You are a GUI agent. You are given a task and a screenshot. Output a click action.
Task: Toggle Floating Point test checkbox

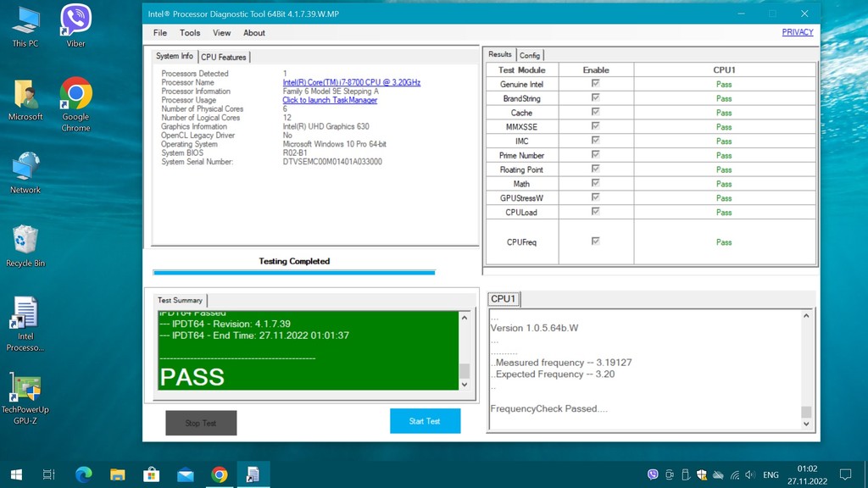[596, 169]
